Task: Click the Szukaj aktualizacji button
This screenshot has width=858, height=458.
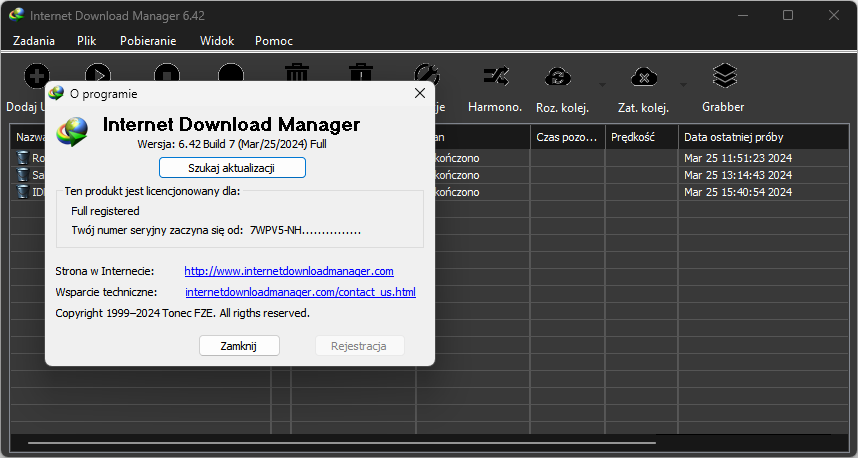Action: pos(232,168)
